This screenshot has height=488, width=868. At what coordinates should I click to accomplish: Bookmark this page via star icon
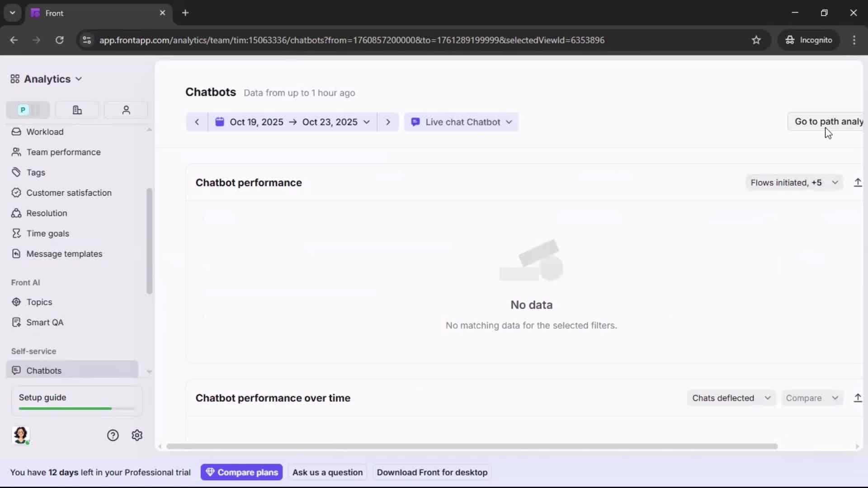(x=756, y=40)
